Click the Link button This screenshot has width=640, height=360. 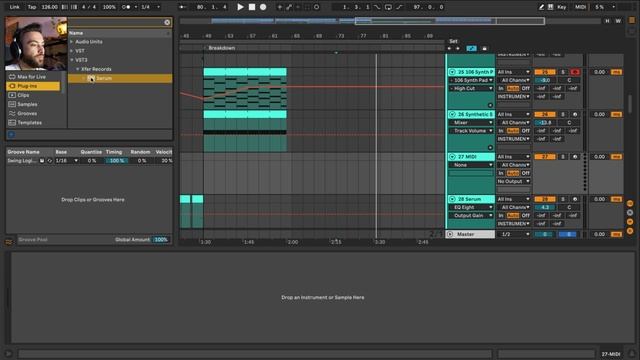tap(14, 7)
